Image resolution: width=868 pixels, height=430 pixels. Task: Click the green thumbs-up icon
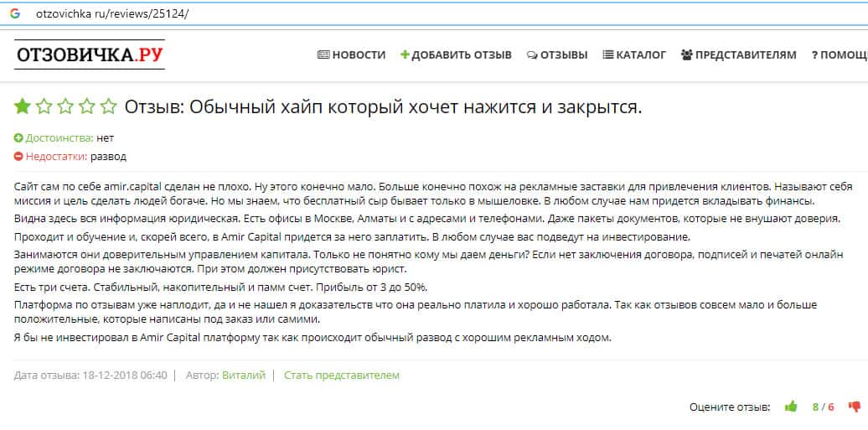(791, 407)
